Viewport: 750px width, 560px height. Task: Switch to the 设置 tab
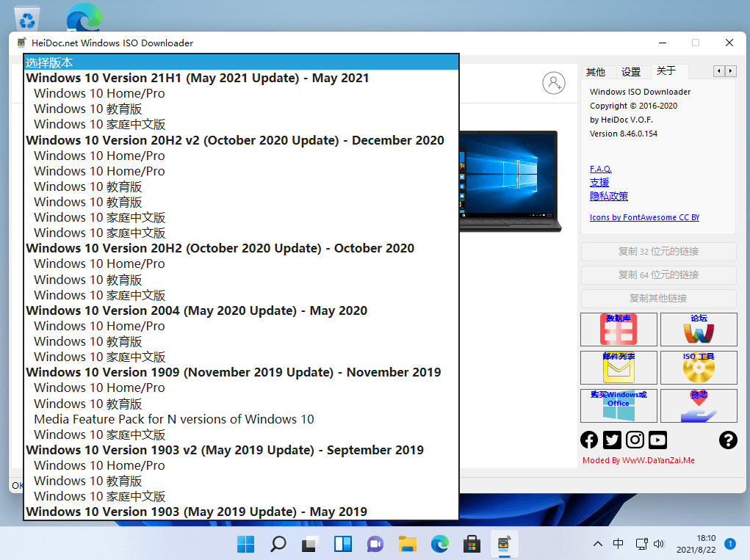coord(631,72)
